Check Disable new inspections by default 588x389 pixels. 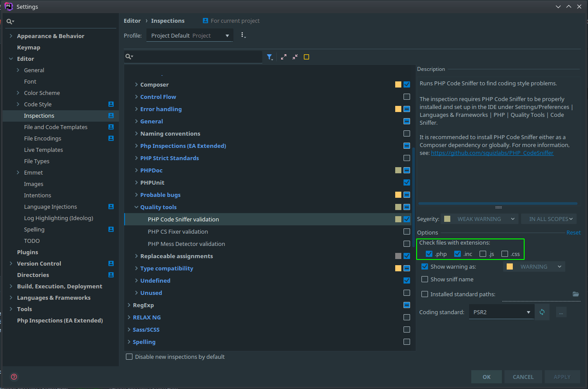[129, 357]
